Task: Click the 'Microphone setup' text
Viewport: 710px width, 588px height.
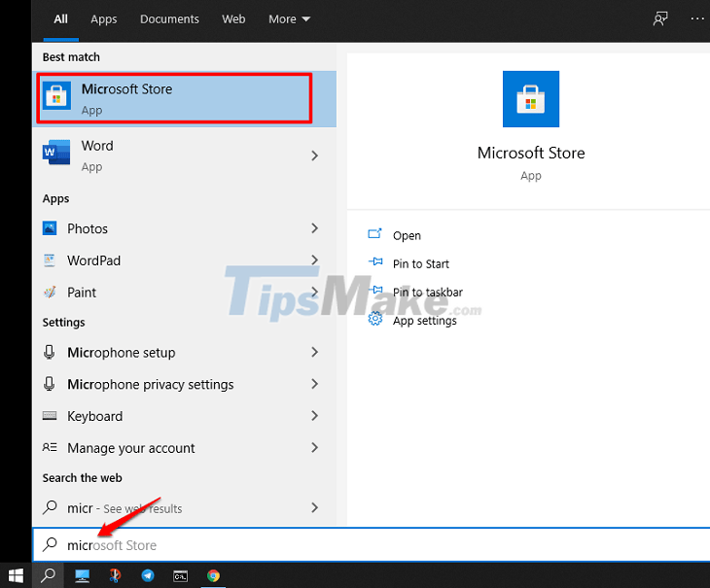Action: pos(121,353)
